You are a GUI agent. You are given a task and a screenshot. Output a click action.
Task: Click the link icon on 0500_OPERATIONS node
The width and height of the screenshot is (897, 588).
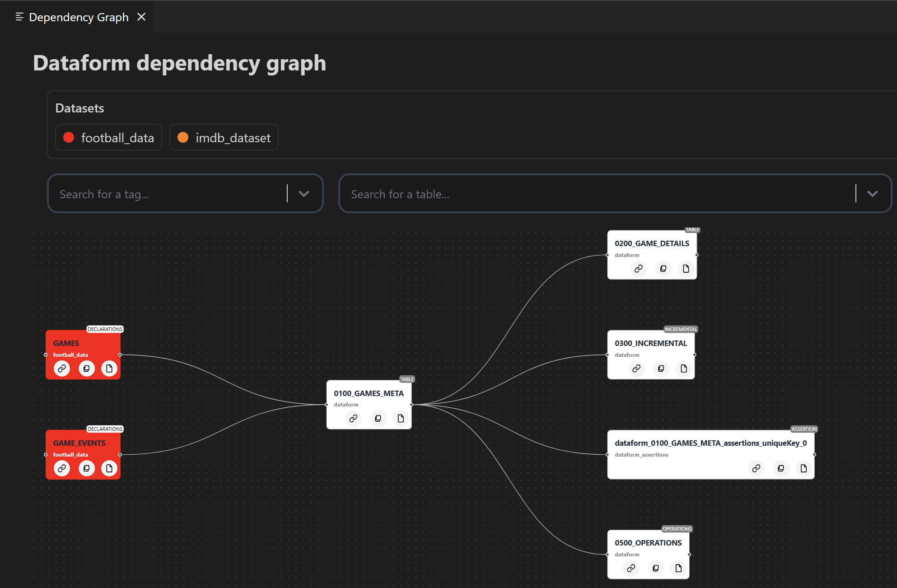point(631,568)
